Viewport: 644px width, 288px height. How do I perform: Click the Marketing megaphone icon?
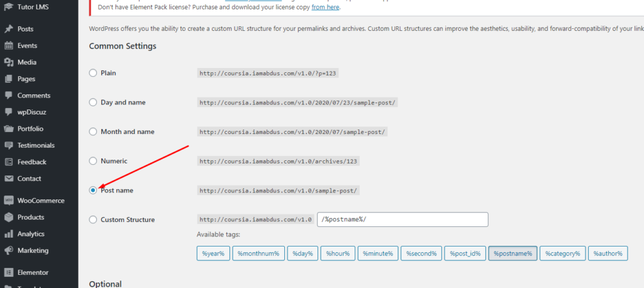(8, 251)
